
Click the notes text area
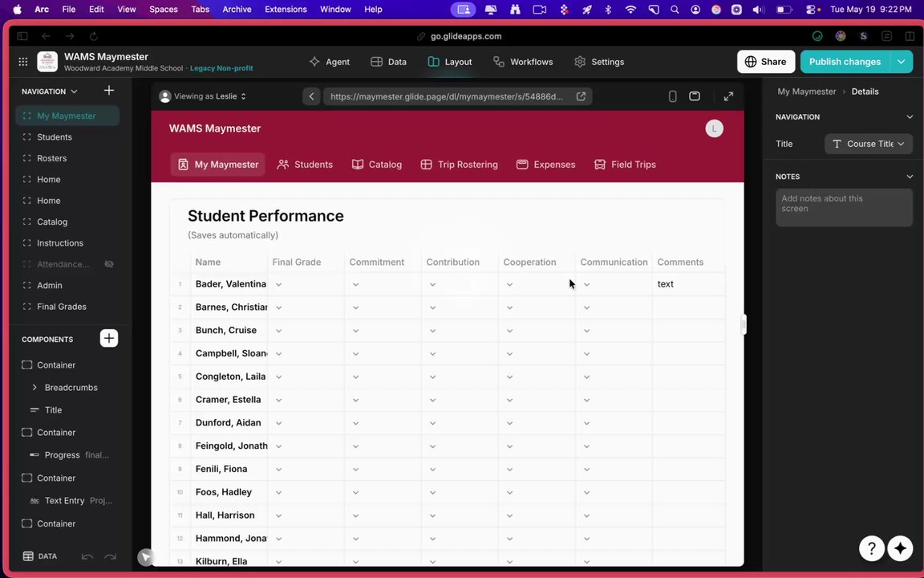(x=844, y=208)
